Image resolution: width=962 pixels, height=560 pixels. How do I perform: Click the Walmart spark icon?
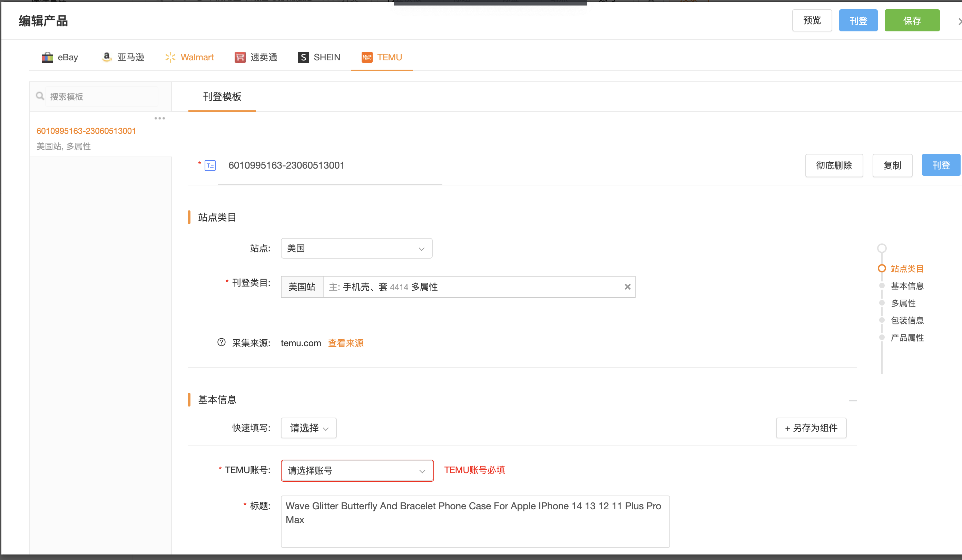pyautogui.click(x=170, y=57)
